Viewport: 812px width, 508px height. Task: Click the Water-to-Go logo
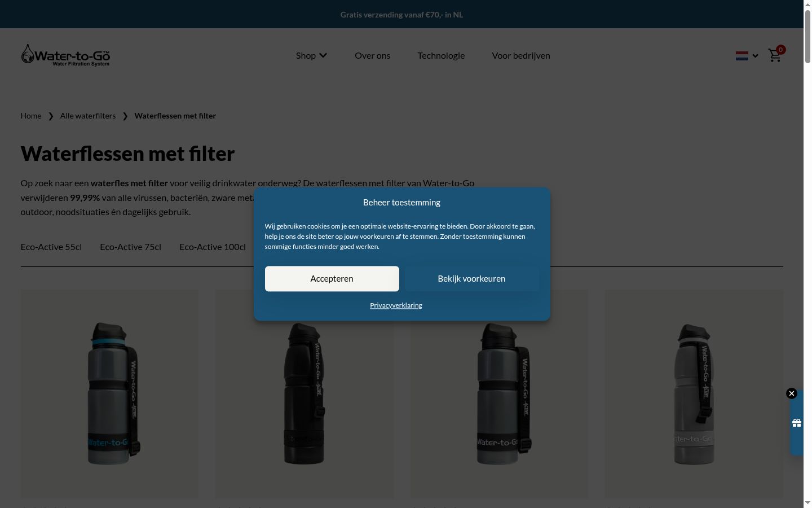65,55
